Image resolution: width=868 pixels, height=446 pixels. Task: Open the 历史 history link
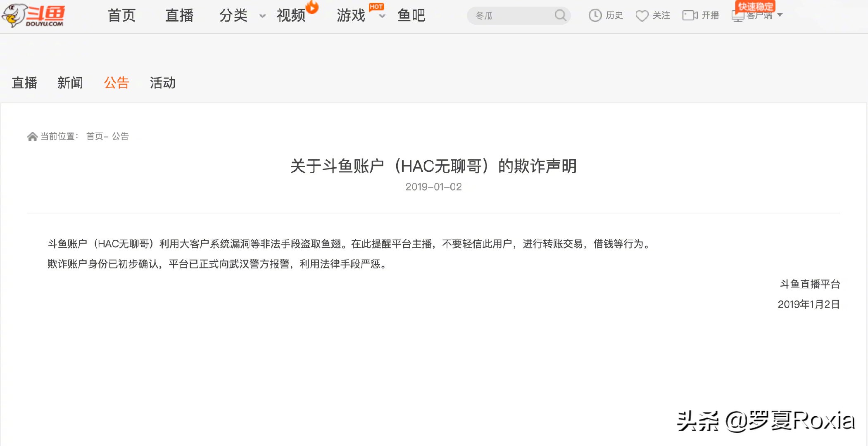(614, 16)
